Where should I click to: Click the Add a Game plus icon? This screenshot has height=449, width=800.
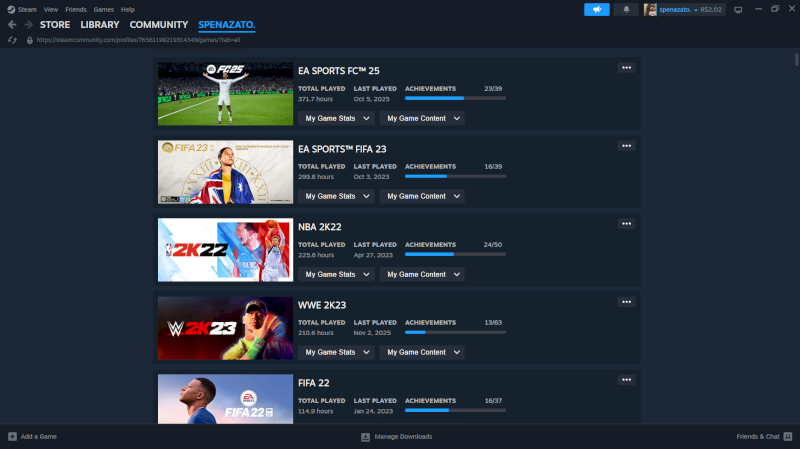(12, 437)
